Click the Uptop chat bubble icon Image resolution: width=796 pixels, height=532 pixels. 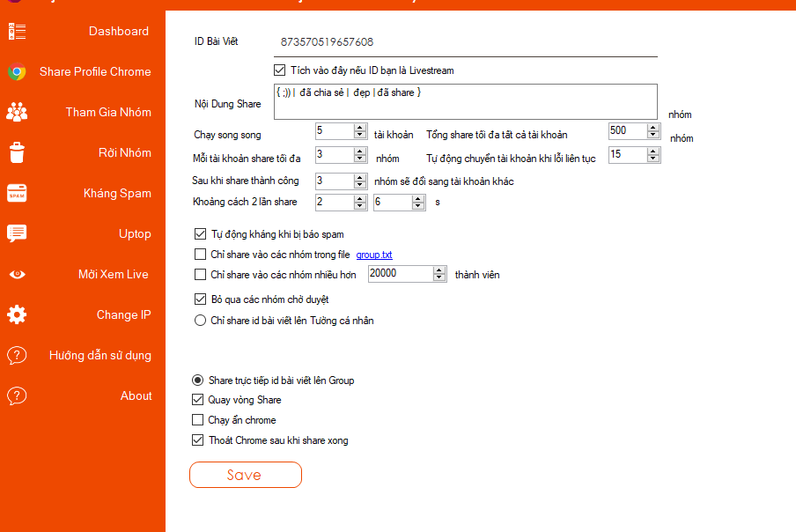(17, 234)
